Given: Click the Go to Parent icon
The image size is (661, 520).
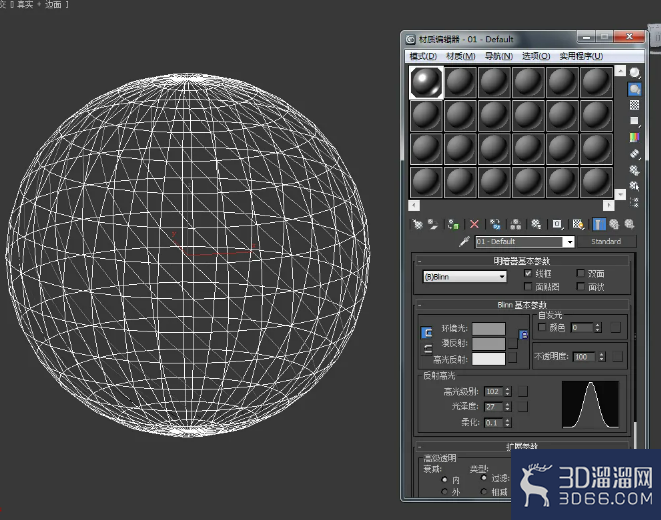Looking at the screenshot, I should click(x=614, y=224).
